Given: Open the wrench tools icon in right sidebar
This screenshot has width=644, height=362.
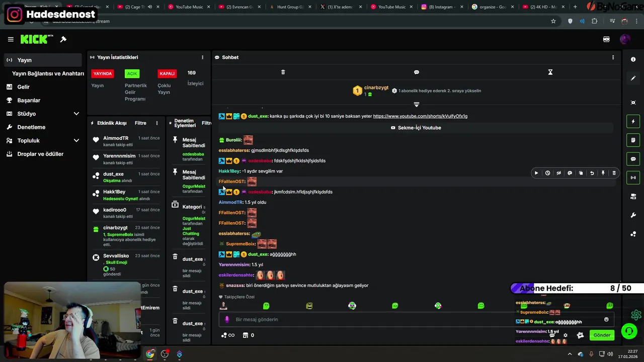Looking at the screenshot, I should (x=633, y=215).
